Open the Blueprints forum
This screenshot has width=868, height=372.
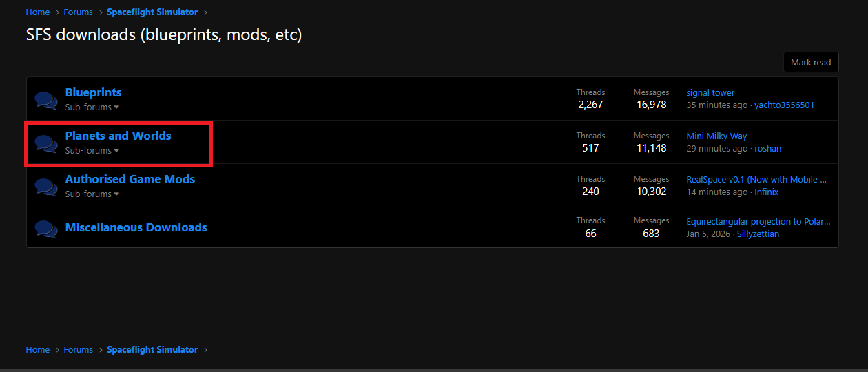[93, 92]
